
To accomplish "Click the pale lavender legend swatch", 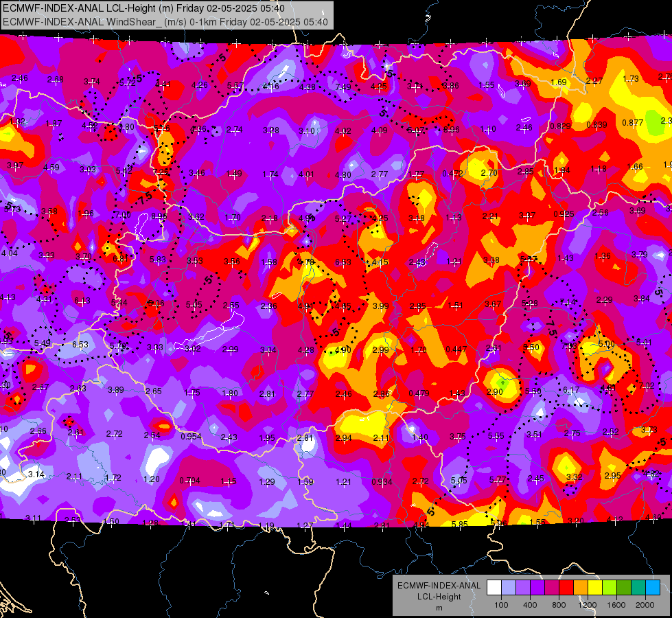I will tap(509, 588).
